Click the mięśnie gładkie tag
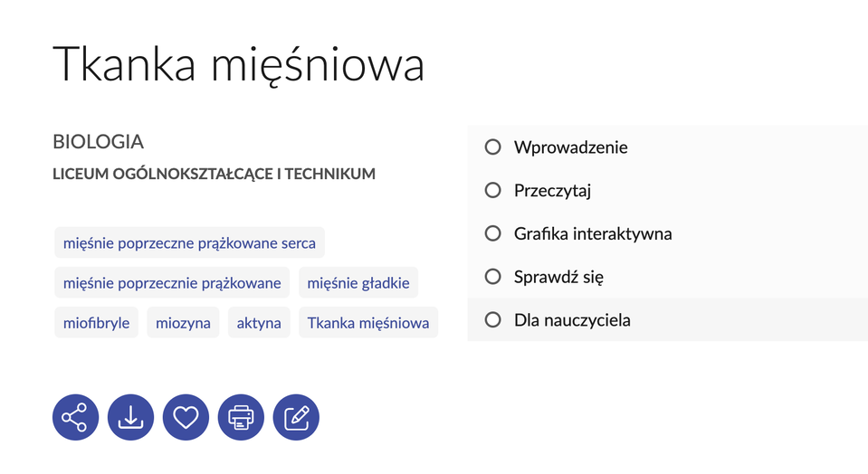The width and height of the screenshot is (868, 474). (x=358, y=283)
